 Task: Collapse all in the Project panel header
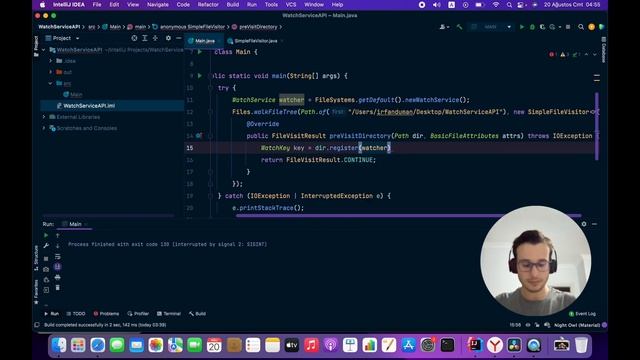(x=155, y=38)
